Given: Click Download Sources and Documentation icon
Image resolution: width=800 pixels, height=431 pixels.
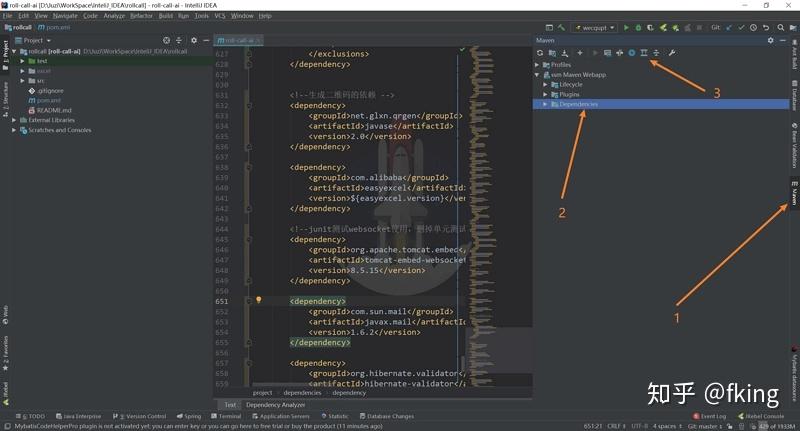Looking at the screenshot, I should pyautogui.click(x=565, y=53).
